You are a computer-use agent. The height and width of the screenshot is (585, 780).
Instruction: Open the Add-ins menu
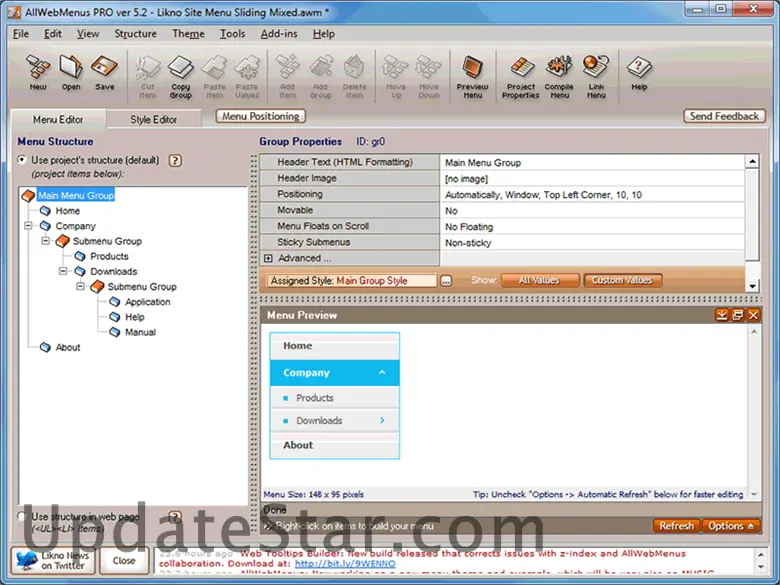tap(279, 34)
